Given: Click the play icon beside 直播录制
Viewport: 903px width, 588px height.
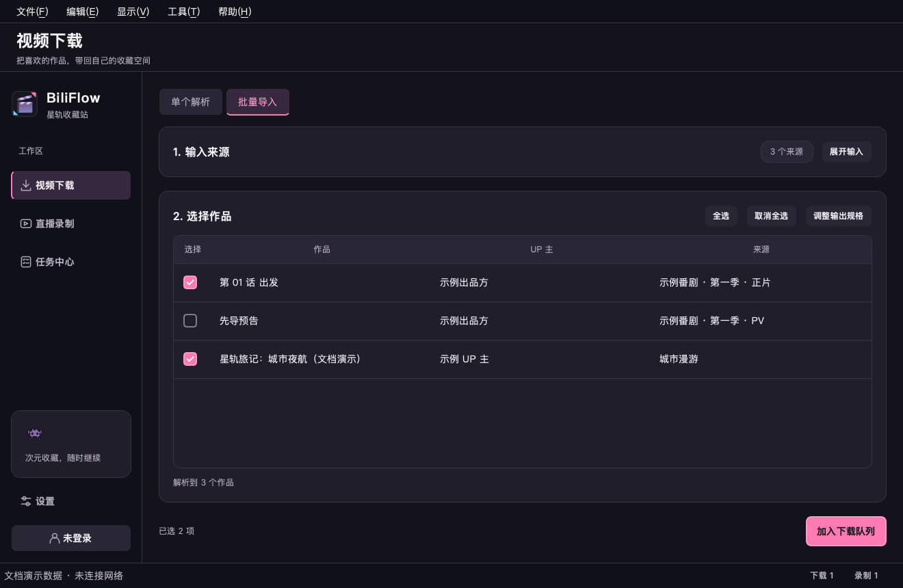Looking at the screenshot, I should click(26, 224).
